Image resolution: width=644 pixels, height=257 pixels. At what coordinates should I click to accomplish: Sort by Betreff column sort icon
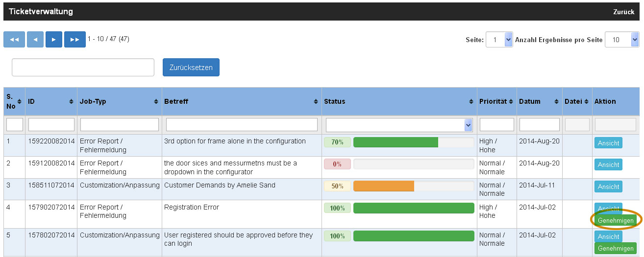[x=316, y=101]
